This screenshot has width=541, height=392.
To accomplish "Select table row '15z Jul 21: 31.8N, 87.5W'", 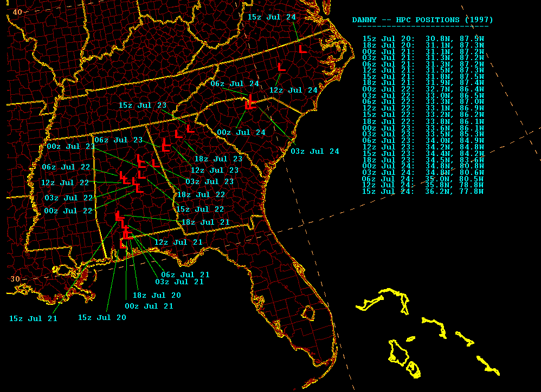I will pyautogui.click(x=423, y=76).
